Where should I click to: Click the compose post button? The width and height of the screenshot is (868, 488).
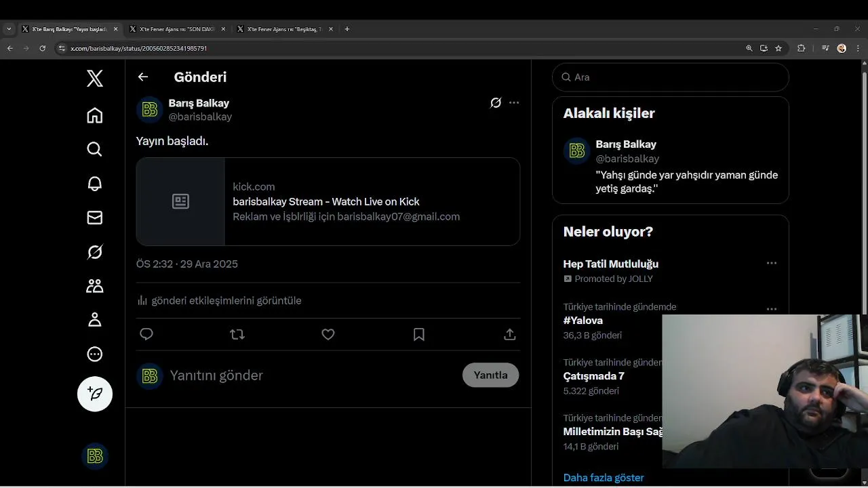pos(95,394)
